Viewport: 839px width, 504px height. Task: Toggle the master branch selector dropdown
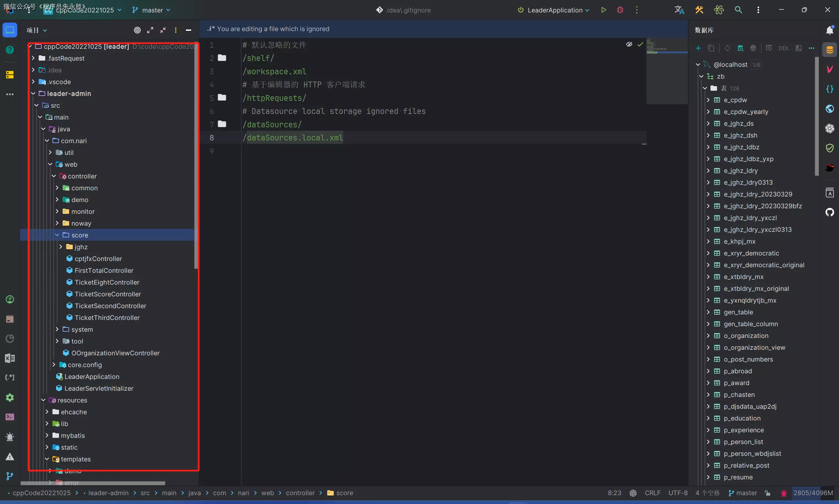click(152, 9)
